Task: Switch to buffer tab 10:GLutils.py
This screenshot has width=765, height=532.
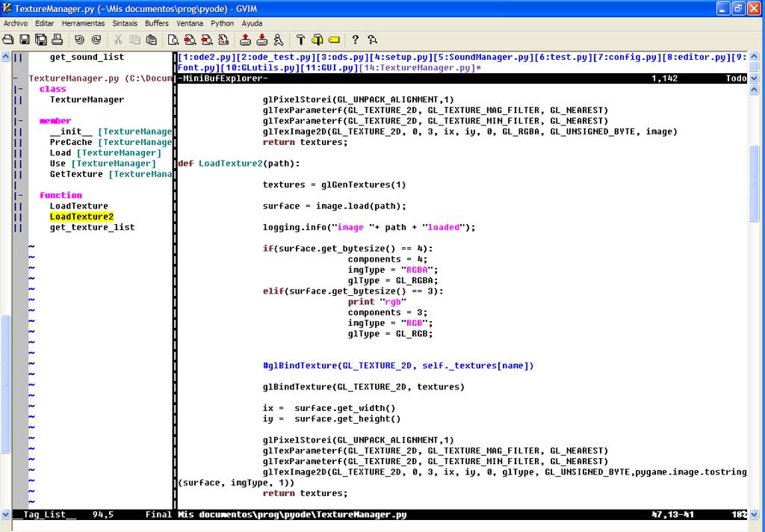Action: click(x=259, y=68)
